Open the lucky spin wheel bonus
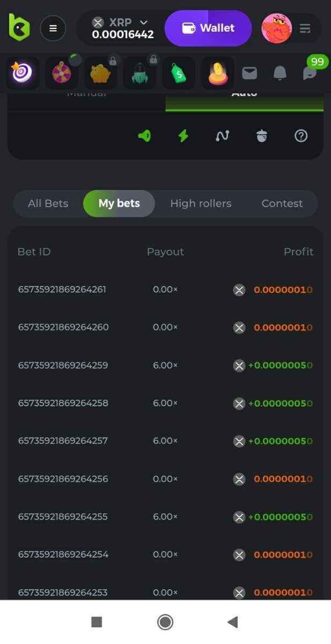 click(x=62, y=73)
